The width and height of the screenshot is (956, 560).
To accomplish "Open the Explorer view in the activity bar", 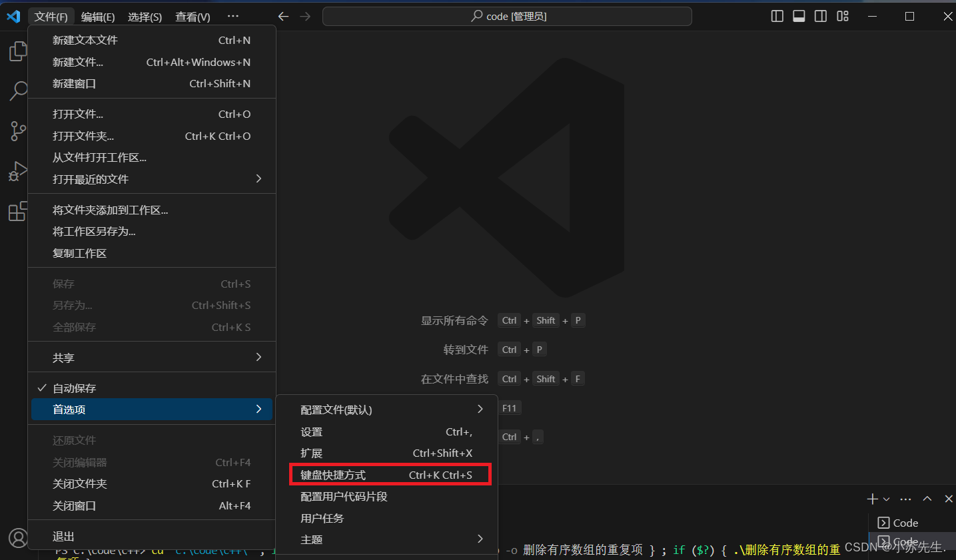I will coord(17,50).
